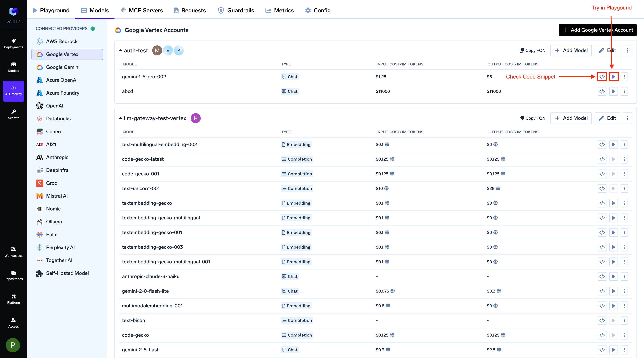Open three-dot menu for text-unicorn-001
The image size is (644, 358).
[624, 188]
